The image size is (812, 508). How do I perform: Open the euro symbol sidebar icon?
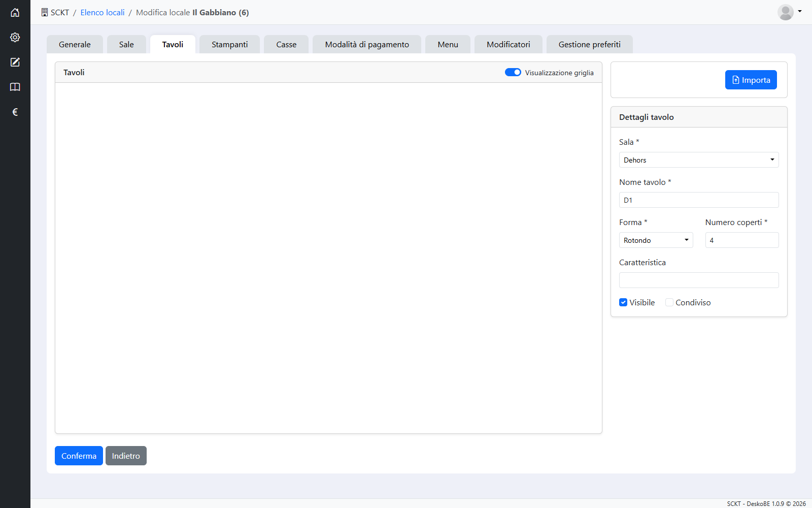point(15,112)
